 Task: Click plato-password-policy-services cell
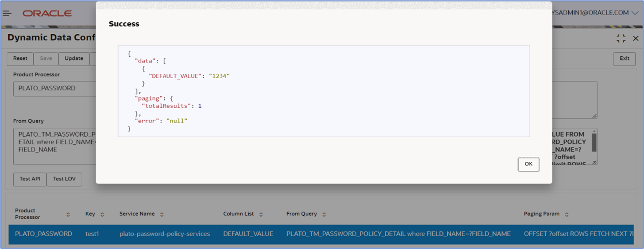[165, 234]
